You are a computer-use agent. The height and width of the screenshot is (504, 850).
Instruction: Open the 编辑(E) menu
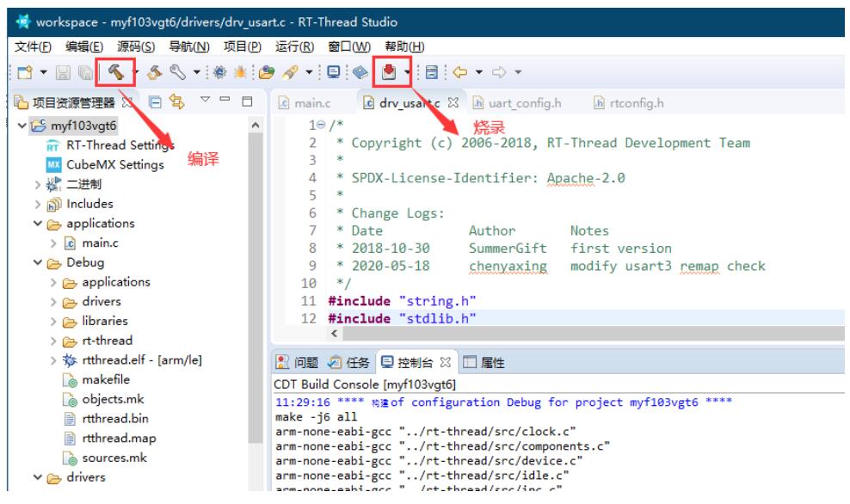[84, 46]
